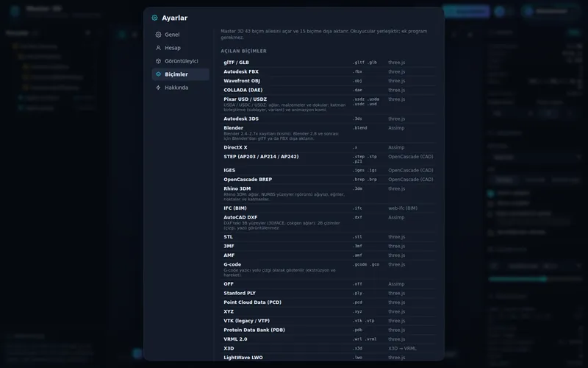
Task: Click the .gltf .glb extension text
Action: (365, 63)
